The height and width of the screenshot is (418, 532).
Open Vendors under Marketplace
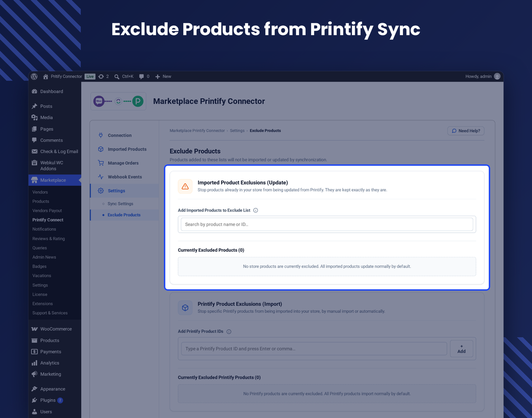click(40, 192)
